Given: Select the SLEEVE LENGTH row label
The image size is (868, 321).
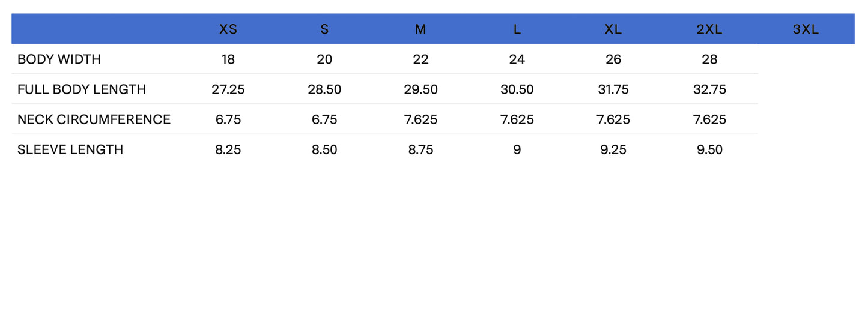Looking at the screenshot, I should pos(70,149).
